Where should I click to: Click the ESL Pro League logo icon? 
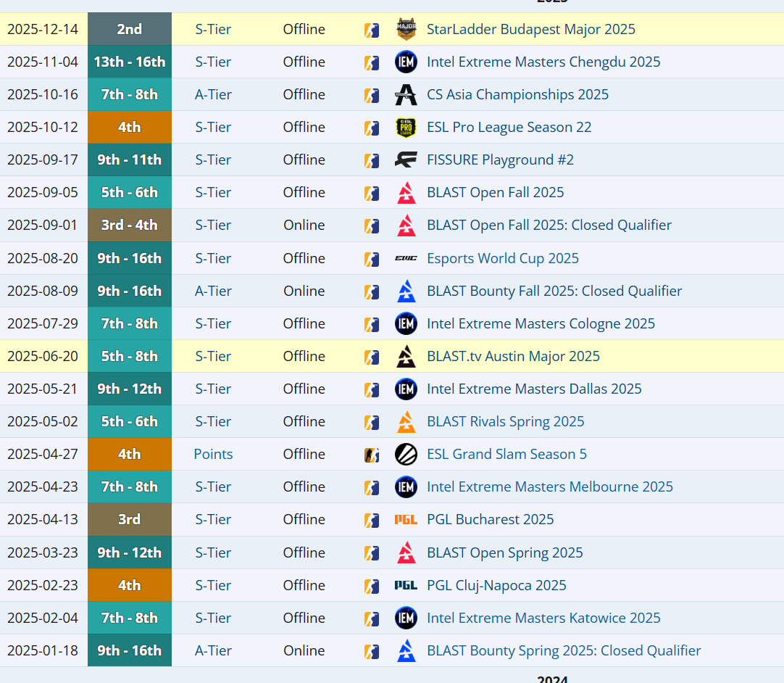pyautogui.click(x=406, y=127)
